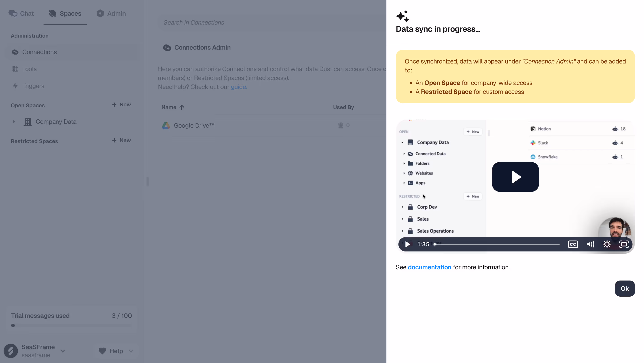Expand Websites in the video preview

(404, 173)
